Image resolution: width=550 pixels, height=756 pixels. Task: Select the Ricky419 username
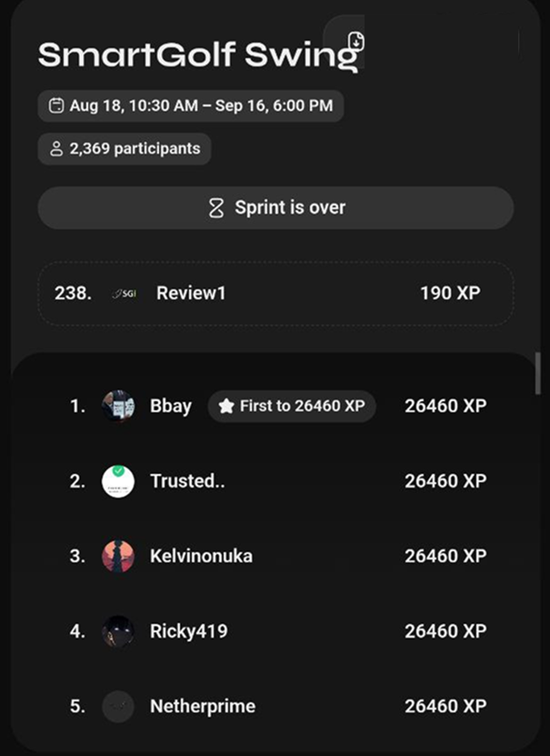pos(189,631)
